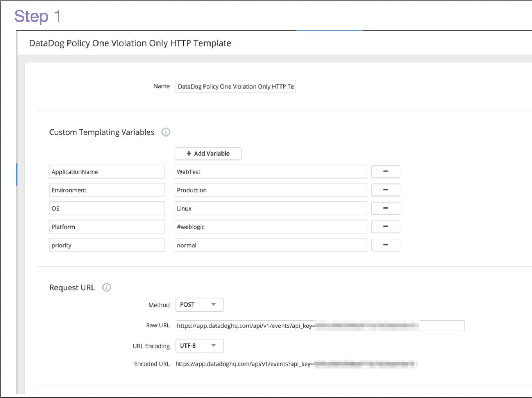Click the Production value field

coord(271,190)
